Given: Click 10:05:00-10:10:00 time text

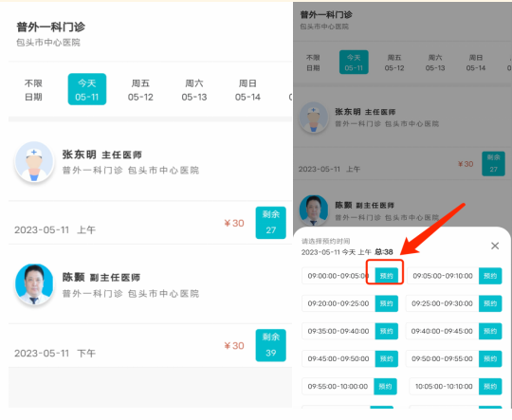Looking at the screenshot, I should (444, 387).
